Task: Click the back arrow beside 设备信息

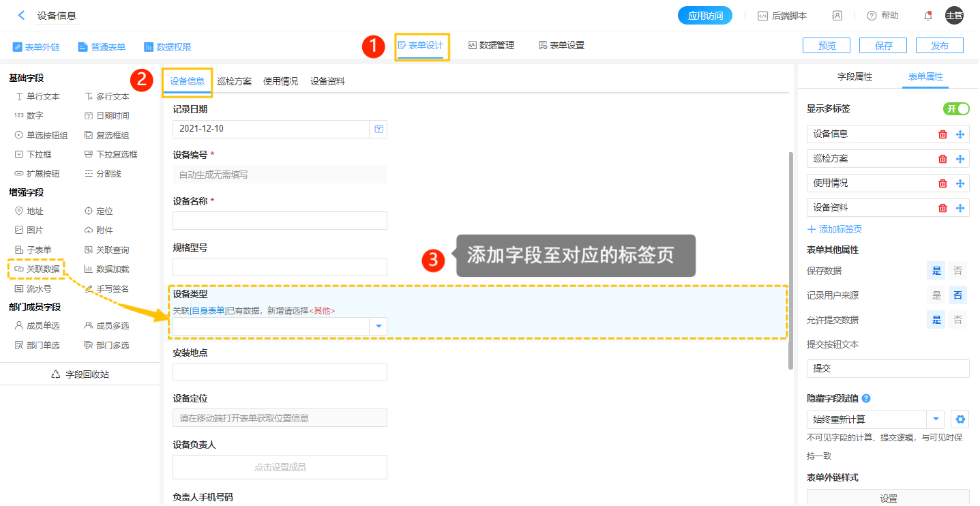Action: click(22, 15)
